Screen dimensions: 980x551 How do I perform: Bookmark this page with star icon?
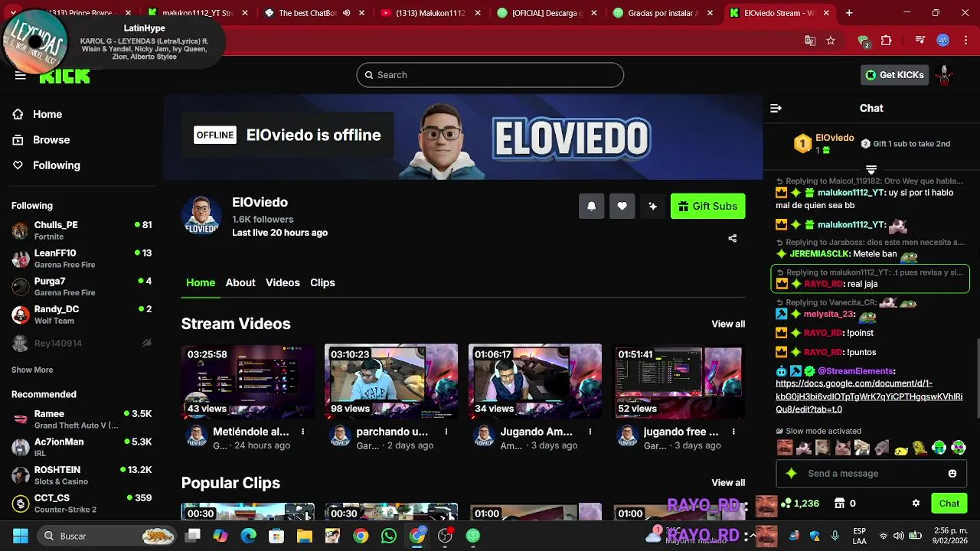click(831, 41)
